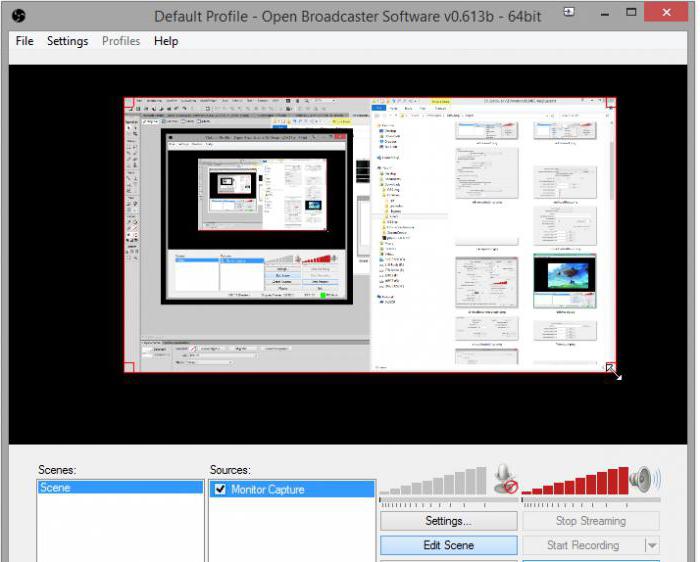Click the Start Recording button

(583, 545)
